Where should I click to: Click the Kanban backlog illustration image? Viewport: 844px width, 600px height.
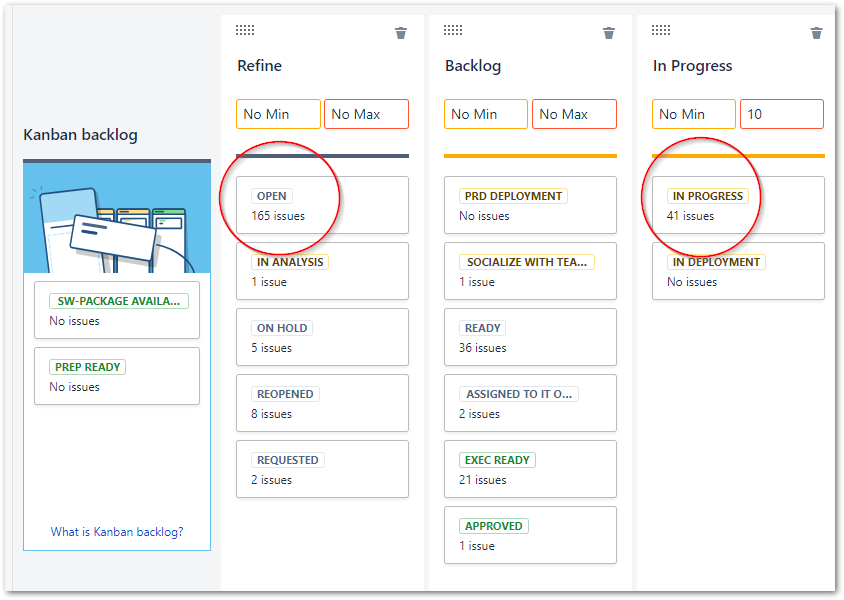(x=117, y=218)
